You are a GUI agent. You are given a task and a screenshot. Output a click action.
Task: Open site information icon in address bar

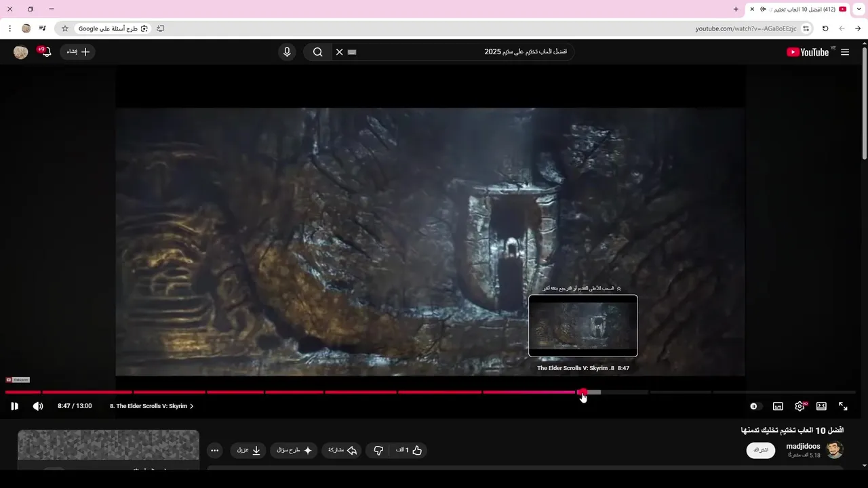806,28
